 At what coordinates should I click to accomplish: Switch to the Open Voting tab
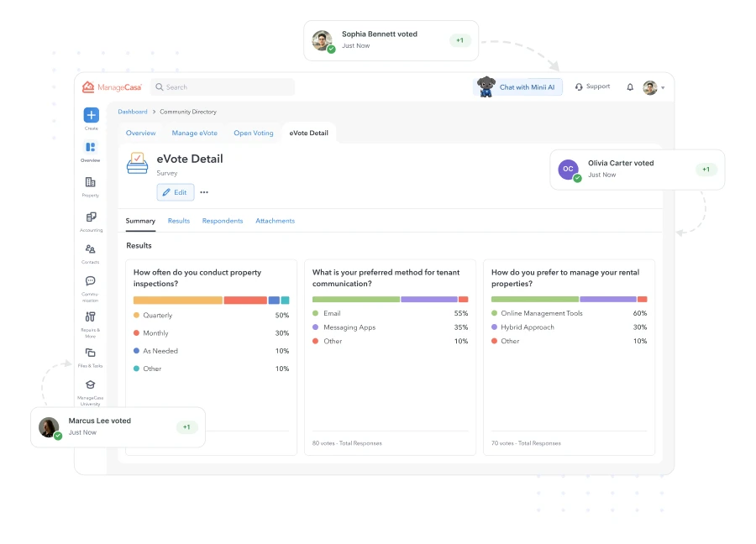pos(254,133)
